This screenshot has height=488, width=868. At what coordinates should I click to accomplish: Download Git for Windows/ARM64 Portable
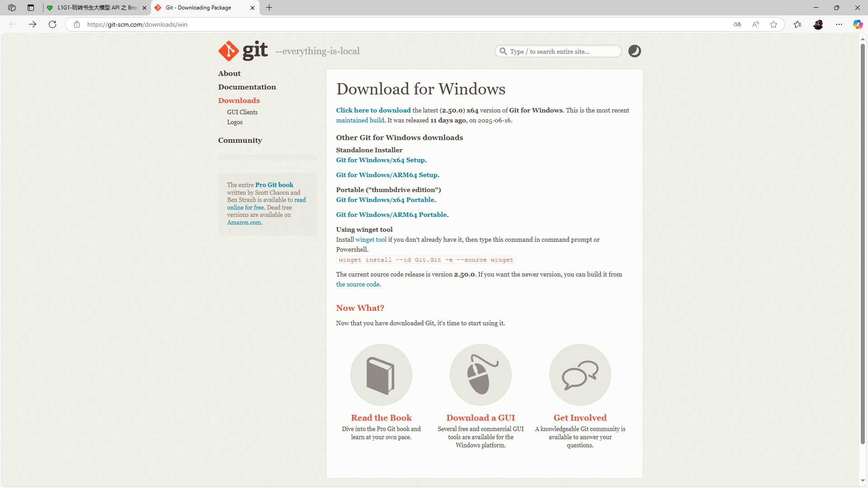click(392, 215)
